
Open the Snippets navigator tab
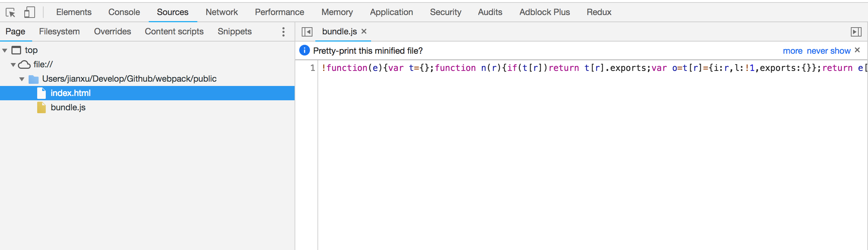(235, 32)
